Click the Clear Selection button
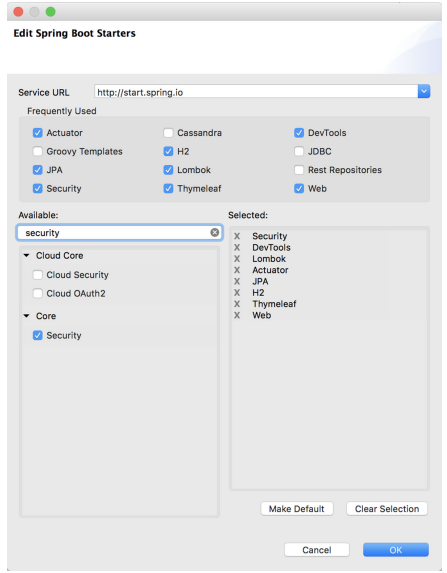Screen dimensions: 447x573 coord(387,509)
